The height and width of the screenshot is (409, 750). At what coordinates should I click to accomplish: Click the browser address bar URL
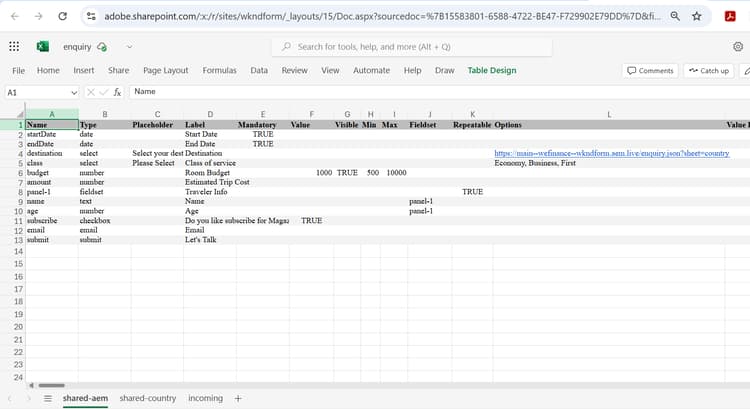382,16
